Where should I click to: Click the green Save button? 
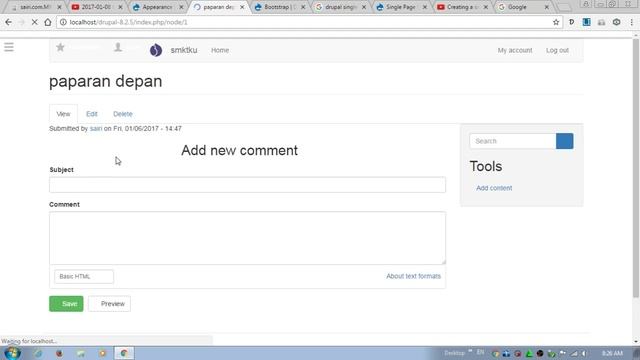66,304
